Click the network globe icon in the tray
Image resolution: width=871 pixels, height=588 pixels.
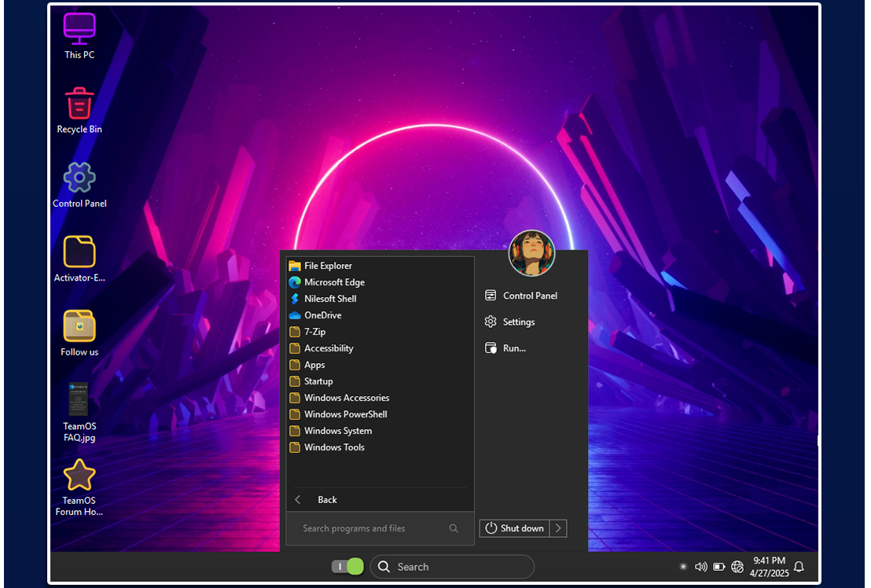737,567
